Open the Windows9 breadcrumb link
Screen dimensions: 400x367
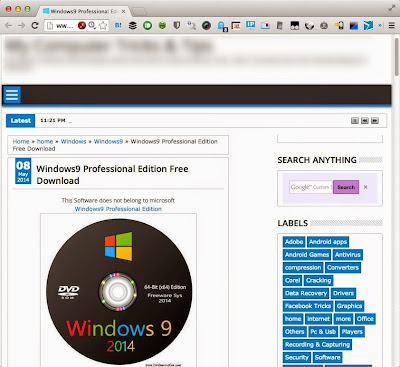[108, 141]
